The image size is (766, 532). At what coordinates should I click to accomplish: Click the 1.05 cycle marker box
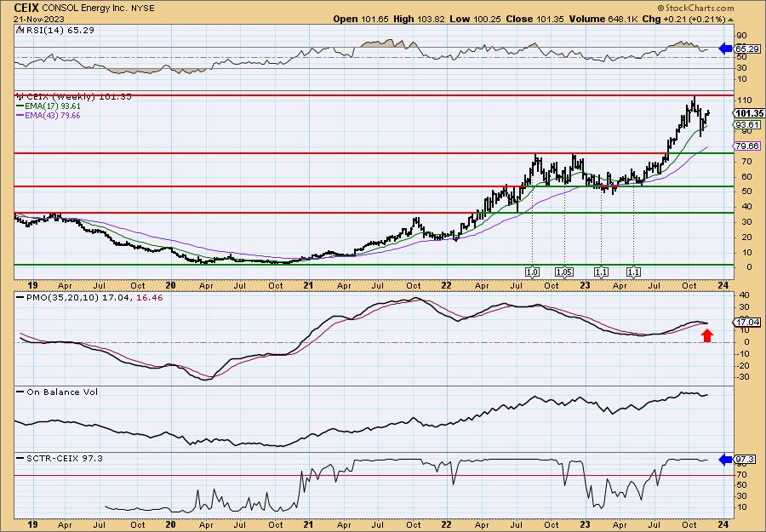[564, 272]
